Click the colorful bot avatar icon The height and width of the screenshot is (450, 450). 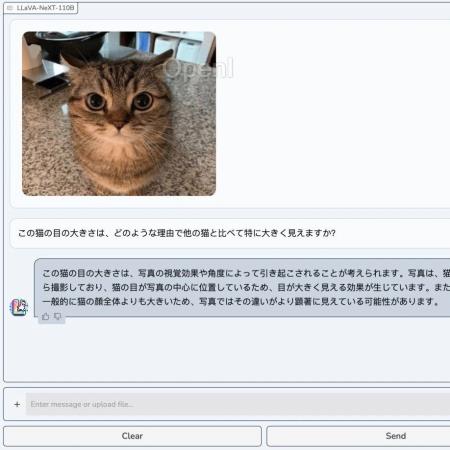click(x=19, y=307)
